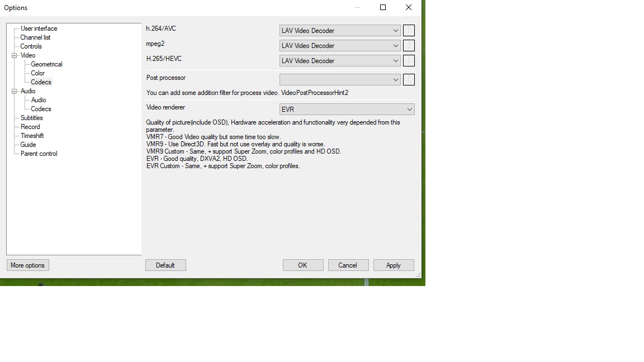644x362 pixels.
Task: Select Timeshift in the options tree
Action: [x=32, y=136]
